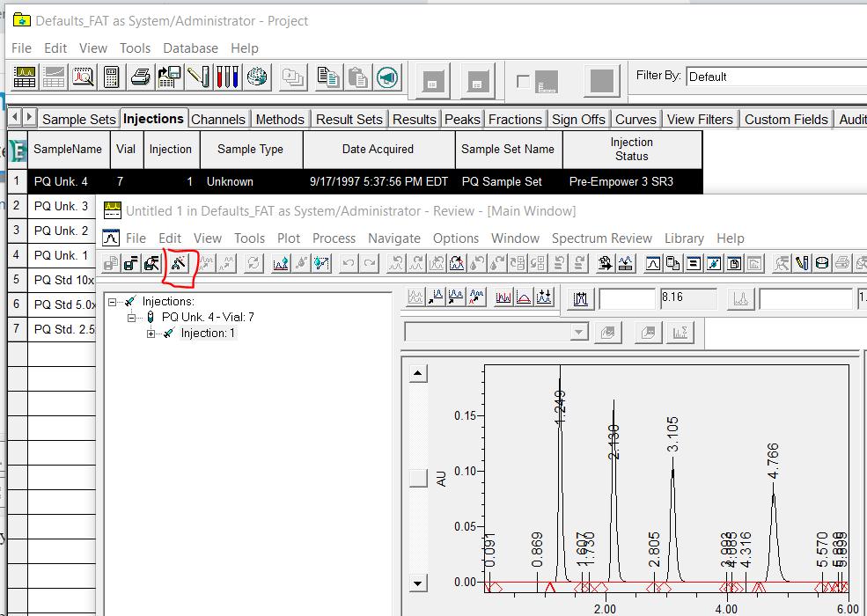Image resolution: width=867 pixels, height=616 pixels.
Task: Collapse the Injections root tree node
Action: [x=113, y=302]
